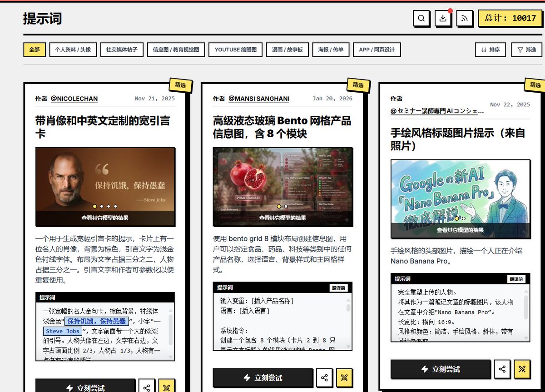Select the 海报 / 传单 tab
Image resolution: width=545 pixels, height=392 pixels.
(331, 50)
